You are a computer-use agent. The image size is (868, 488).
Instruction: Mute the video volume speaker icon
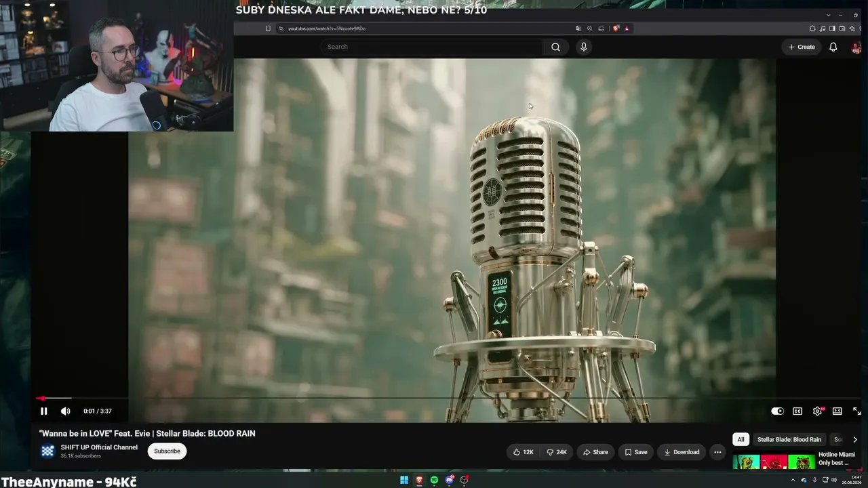pyautogui.click(x=65, y=411)
